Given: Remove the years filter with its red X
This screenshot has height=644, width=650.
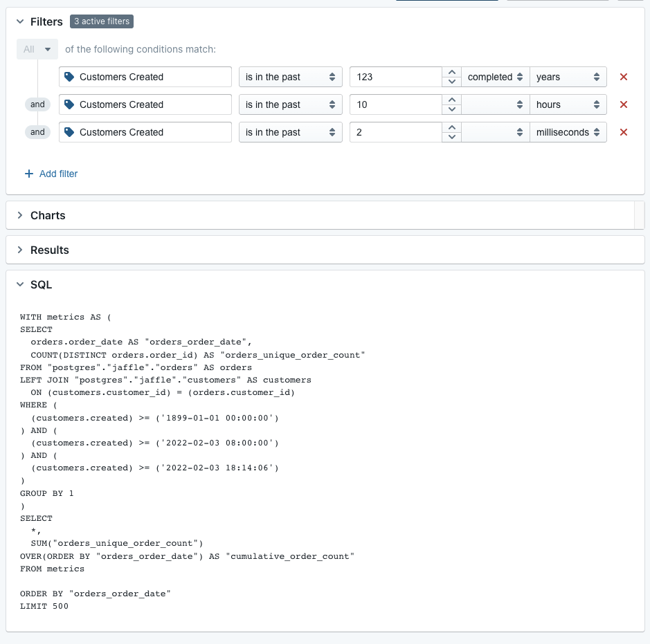Looking at the screenshot, I should [622, 77].
